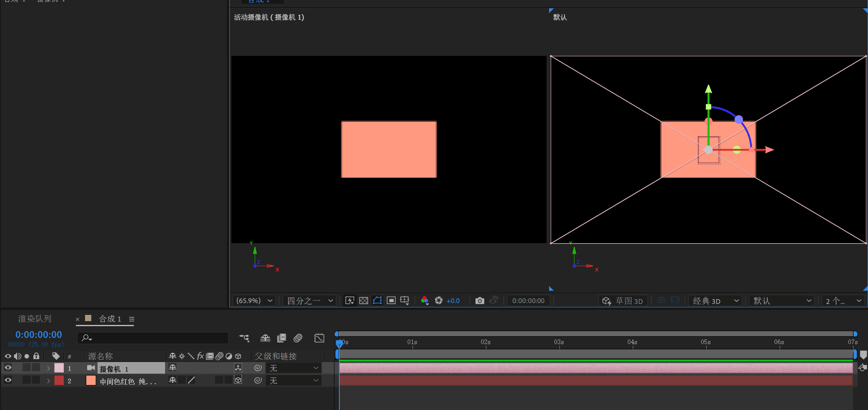
Task: Expand the 摄像机 1 layer properties
Action: (x=48, y=368)
